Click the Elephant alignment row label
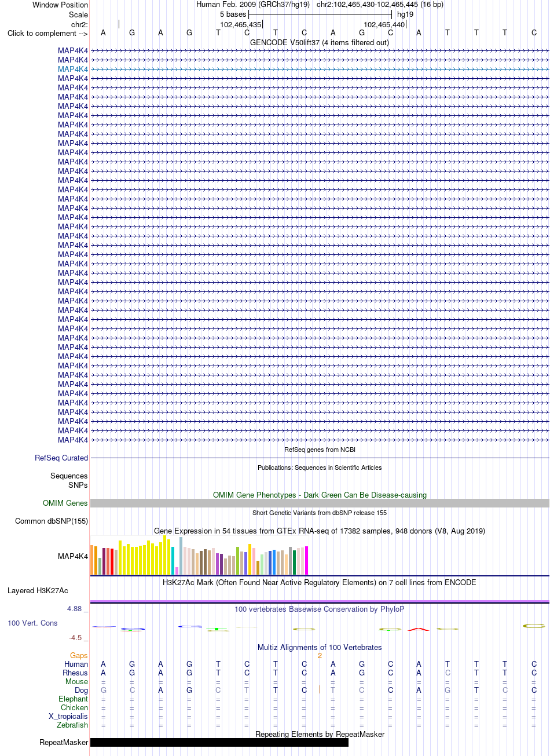 [x=74, y=699]
